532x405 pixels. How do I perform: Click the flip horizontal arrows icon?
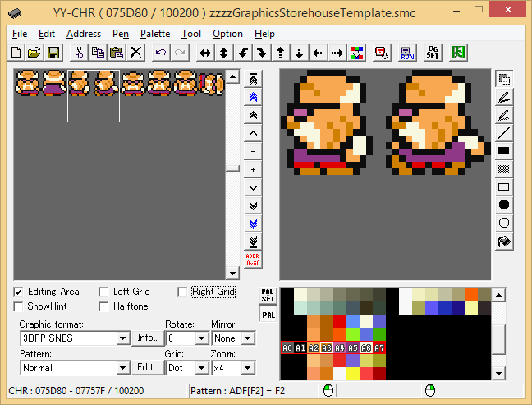tap(204, 53)
